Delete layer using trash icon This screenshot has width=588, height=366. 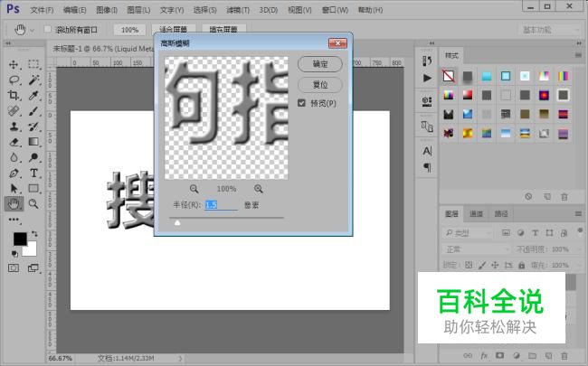pyautogui.click(x=564, y=355)
